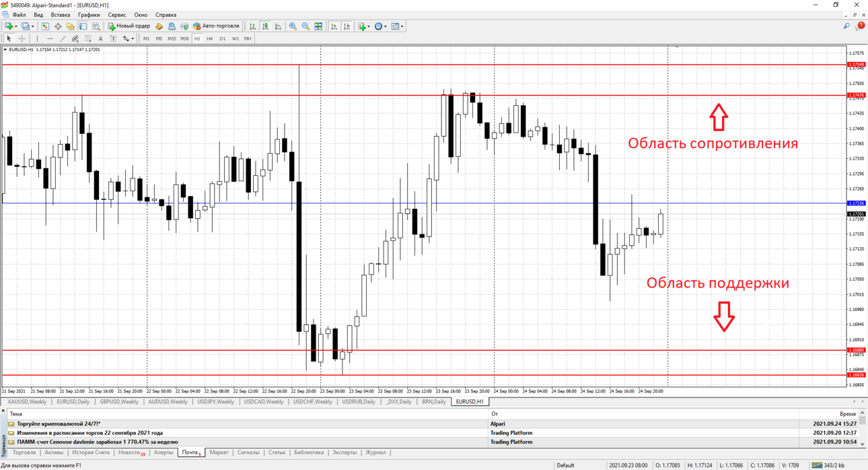This screenshot has height=470, width=868.
Task: Expand the templates dropdown arrow
Action: 402,27
